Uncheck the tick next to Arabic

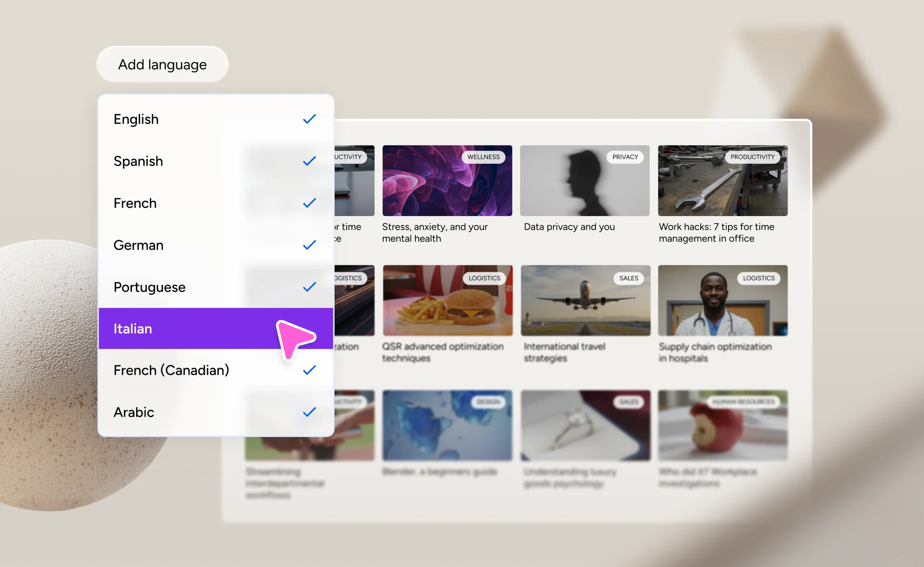(309, 412)
